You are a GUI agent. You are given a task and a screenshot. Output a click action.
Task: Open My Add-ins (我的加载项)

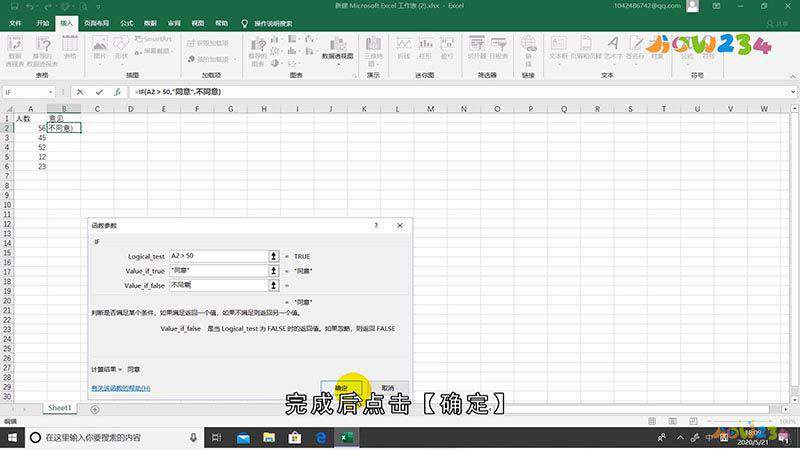pos(211,59)
